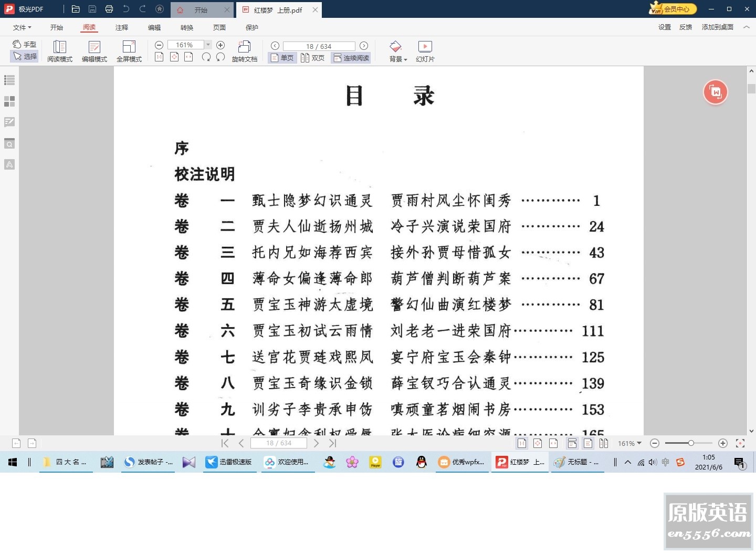Click Rotate Document (旋转文档)
This screenshot has height=553, width=756.
(x=245, y=51)
